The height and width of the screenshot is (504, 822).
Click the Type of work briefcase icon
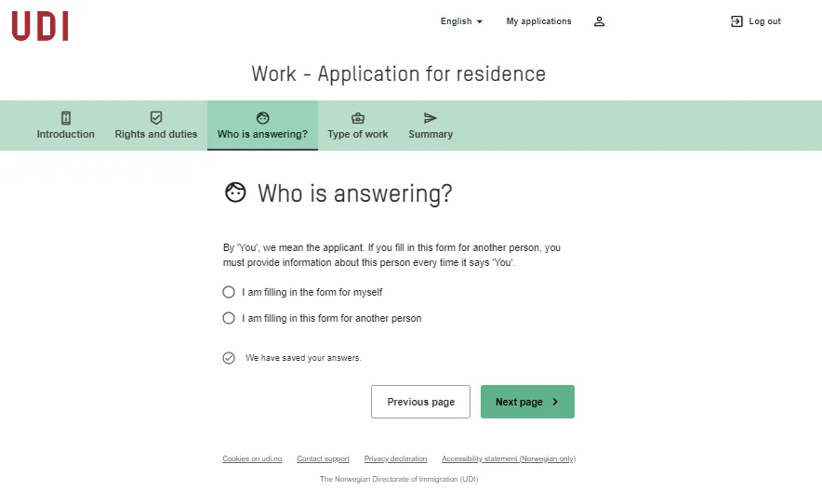pos(358,118)
